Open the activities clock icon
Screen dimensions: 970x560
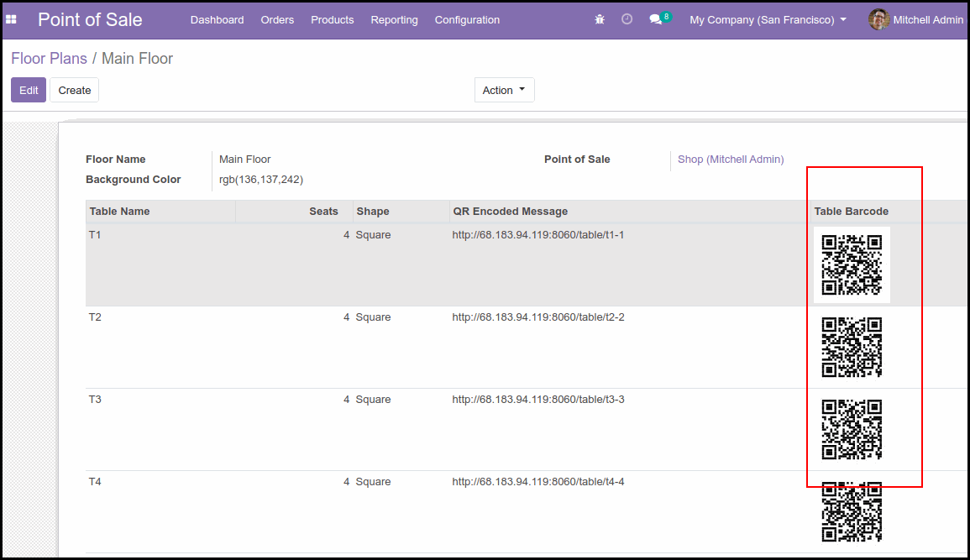pos(627,19)
